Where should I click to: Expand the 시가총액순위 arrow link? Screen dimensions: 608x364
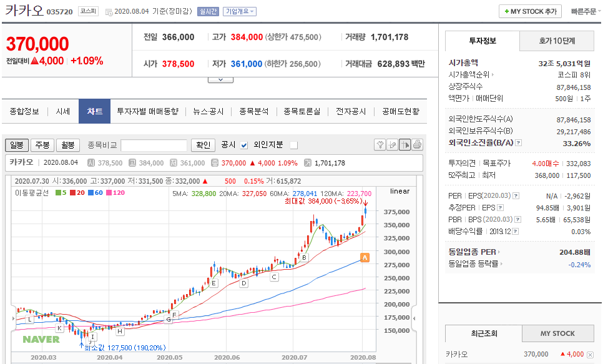493,74
